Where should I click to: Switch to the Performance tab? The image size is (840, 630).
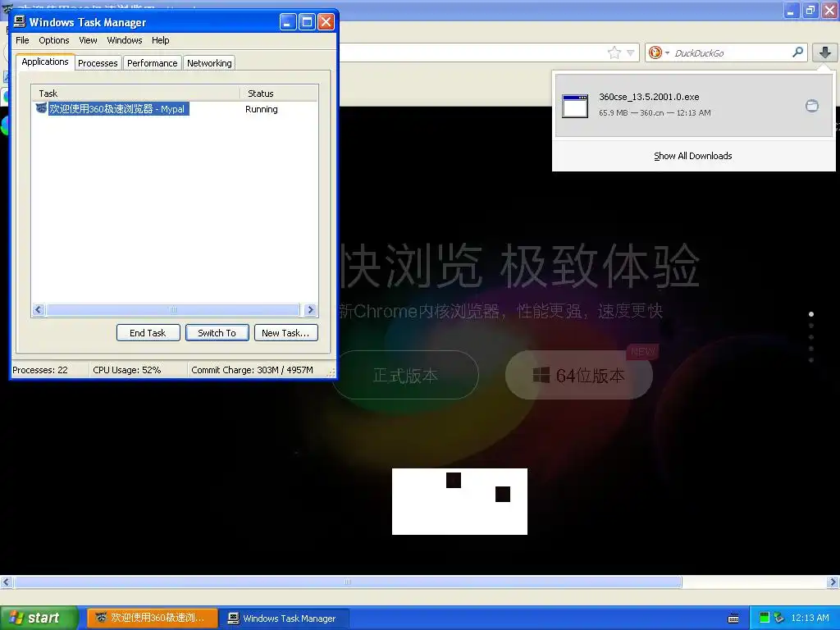point(152,63)
